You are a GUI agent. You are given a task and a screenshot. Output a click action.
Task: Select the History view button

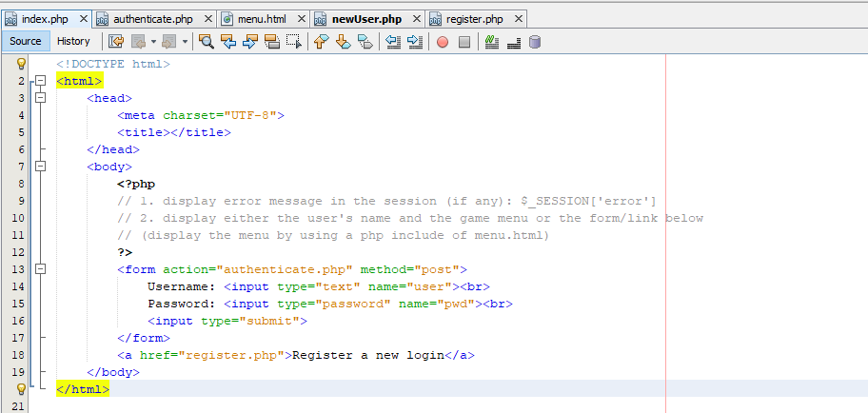tap(73, 41)
